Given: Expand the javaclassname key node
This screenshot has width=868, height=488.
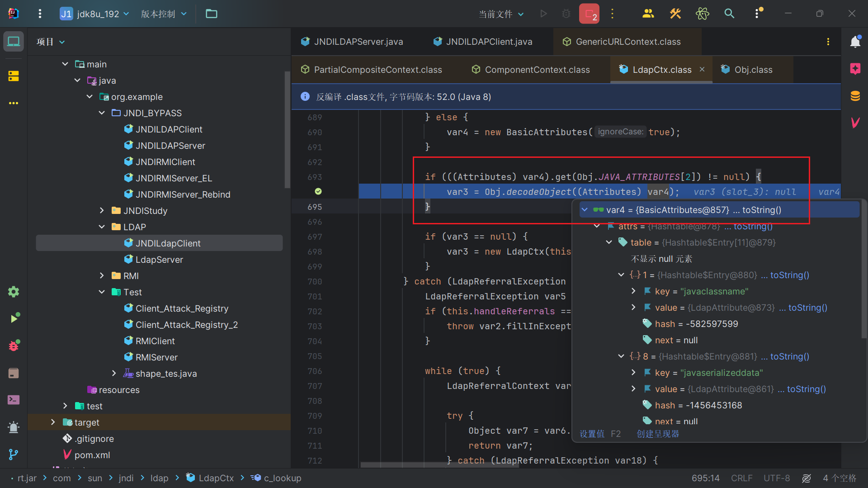Looking at the screenshot, I should pyautogui.click(x=633, y=291).
